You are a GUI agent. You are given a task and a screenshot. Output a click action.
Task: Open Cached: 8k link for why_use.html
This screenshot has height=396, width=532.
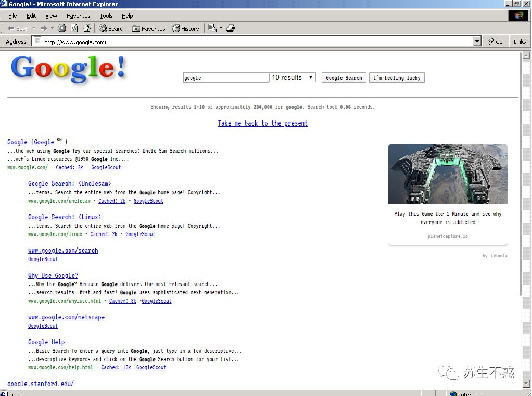click(x=123, y=301)
